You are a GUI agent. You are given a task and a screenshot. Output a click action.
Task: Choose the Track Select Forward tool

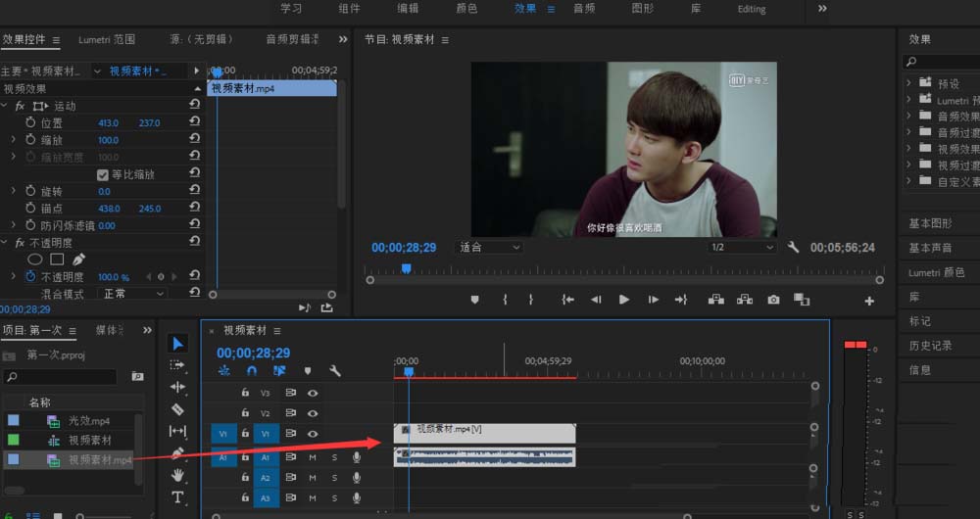tap(177, 365)
